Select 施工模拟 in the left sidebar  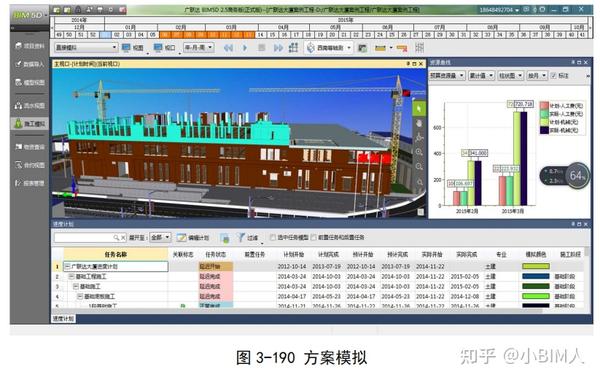(x=30, y=124)
